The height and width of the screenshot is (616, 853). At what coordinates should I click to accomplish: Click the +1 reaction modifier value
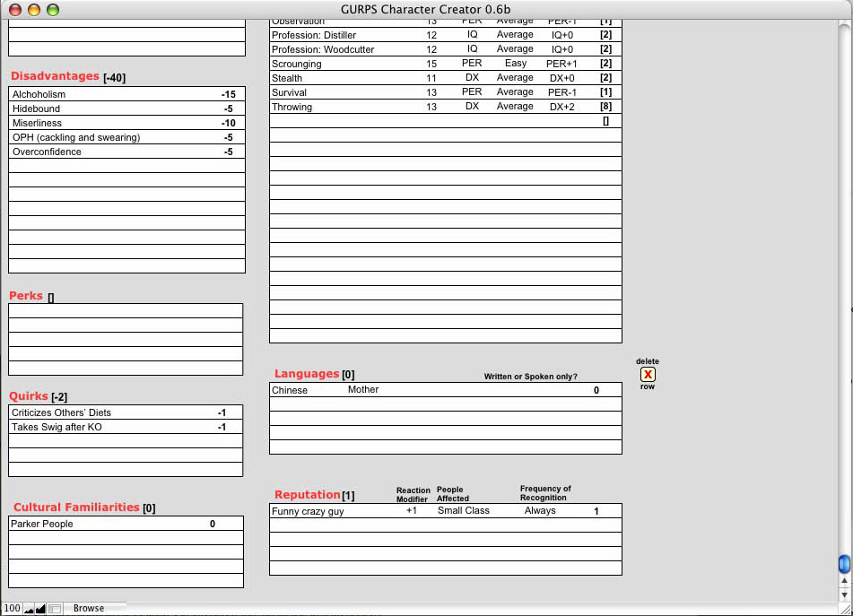pos(412,510)
